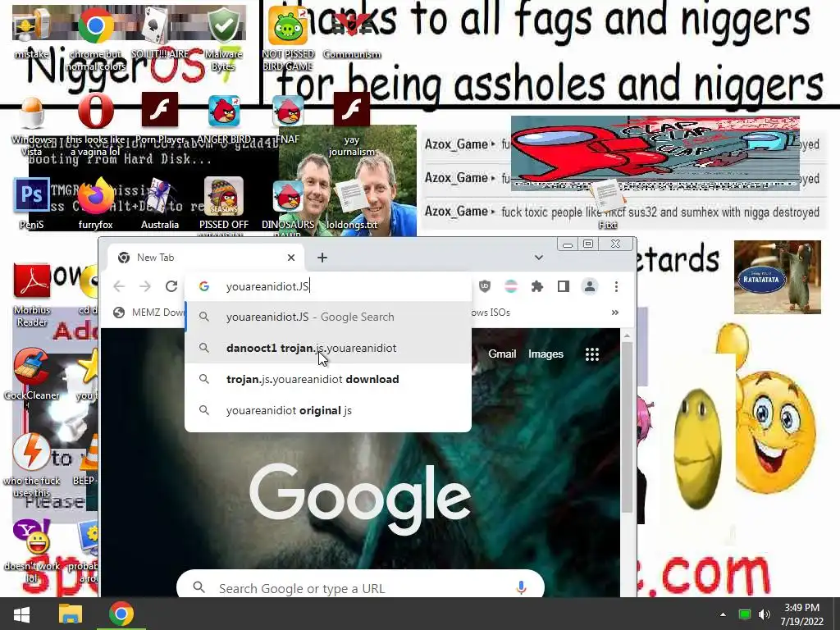Open Chrome side panel icon
The image size is (840, 630).
point(563,286)
